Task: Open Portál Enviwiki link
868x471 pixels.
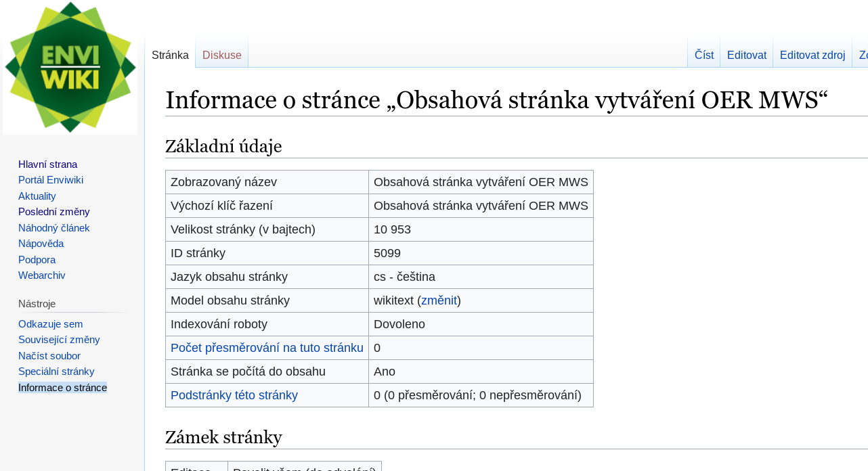Action: pyautogui.click(x=51, y=180)
